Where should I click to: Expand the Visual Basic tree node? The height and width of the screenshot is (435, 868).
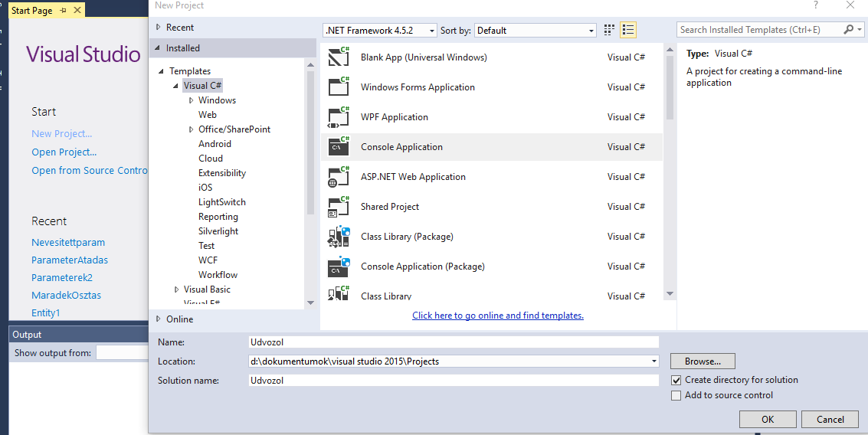(177, 289)
